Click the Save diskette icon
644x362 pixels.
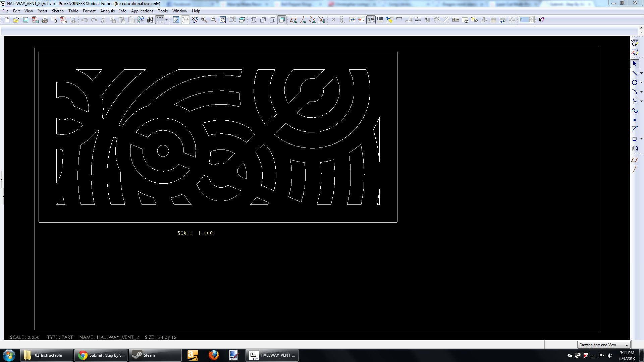[x=25, y=20]
